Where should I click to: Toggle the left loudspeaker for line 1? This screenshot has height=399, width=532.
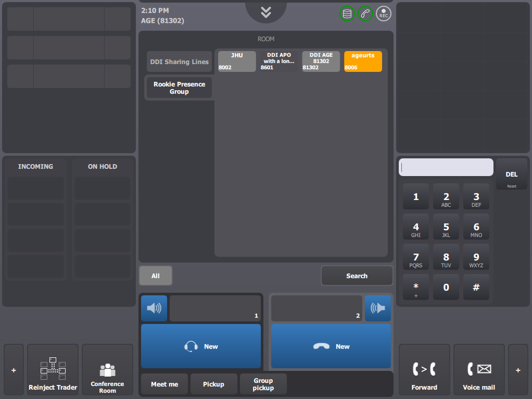click(x=154, y=308)
